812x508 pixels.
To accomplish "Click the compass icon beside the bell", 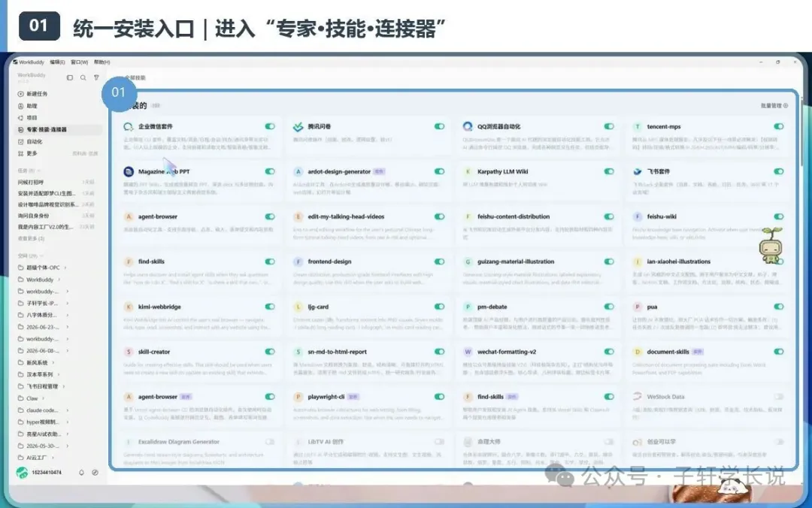I will pyautogui.click(x=95, y=472).
